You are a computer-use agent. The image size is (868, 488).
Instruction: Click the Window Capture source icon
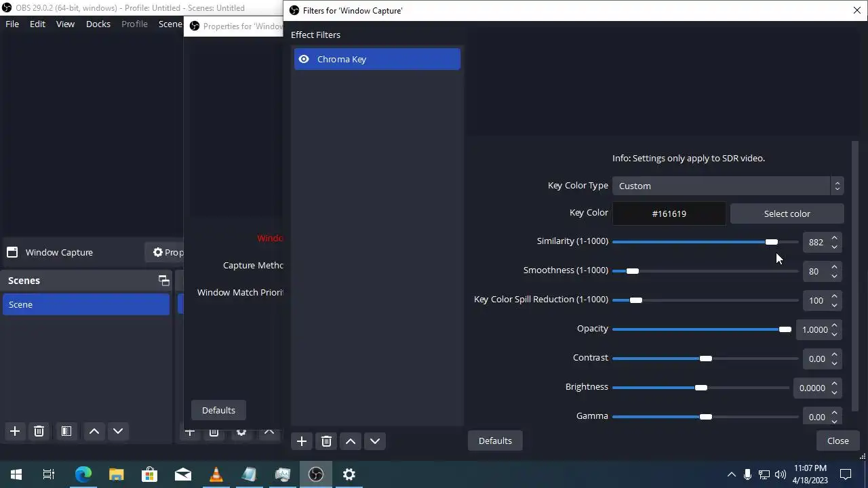pyautogui.click(x=12, y=252)
